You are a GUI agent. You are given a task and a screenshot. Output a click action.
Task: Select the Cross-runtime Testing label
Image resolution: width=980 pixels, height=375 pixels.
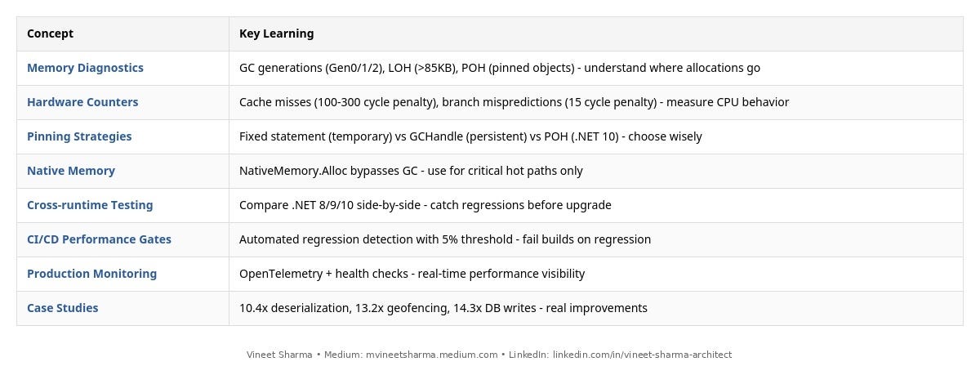(x=90, y=205)
